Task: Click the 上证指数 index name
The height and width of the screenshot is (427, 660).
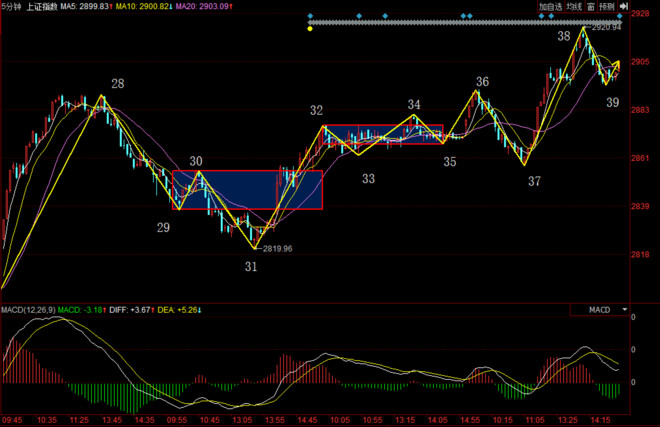Action: [42, 6]
